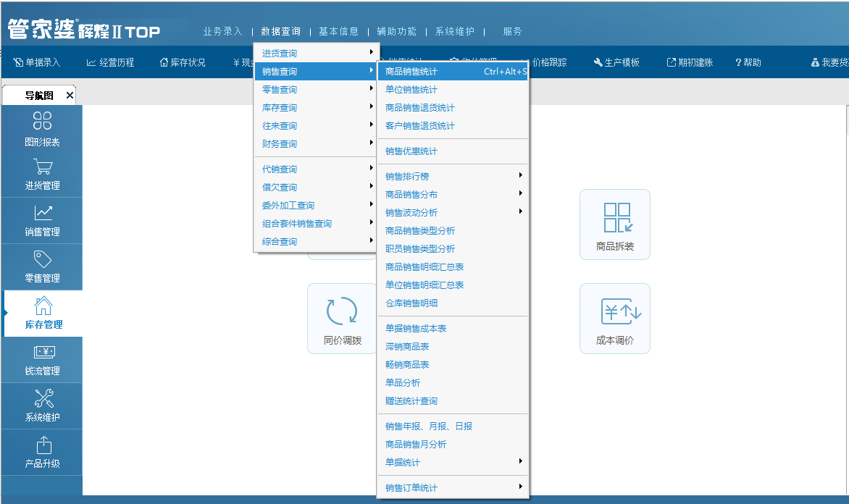The width and height of the screenshot is (849, 504).
Task: Expand 组合套件销售查询 submenu
Action: pos(315,224)
